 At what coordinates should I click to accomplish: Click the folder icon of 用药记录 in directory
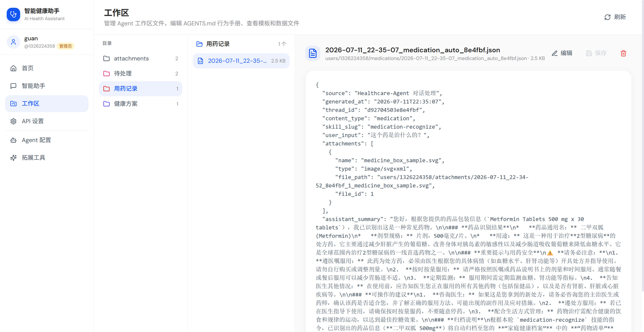(x=106, y=89)
